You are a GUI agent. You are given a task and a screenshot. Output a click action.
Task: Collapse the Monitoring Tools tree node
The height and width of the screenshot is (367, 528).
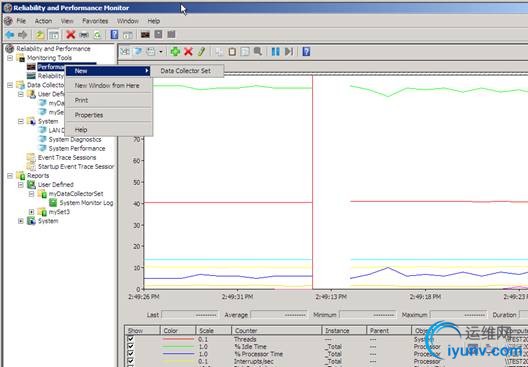click(10, 58)
